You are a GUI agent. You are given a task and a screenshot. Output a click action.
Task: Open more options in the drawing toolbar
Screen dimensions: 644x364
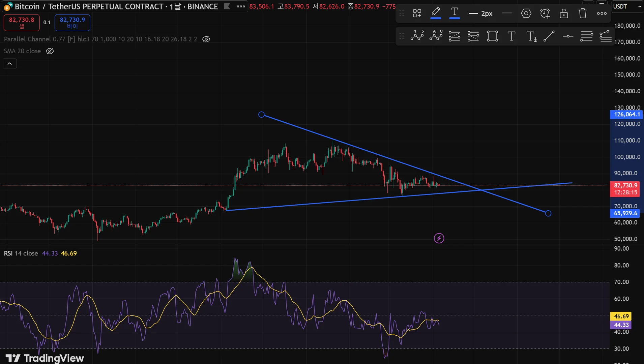602,13
